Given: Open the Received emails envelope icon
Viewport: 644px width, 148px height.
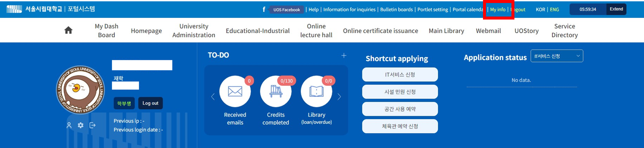Looking at the screenshot, I should point(235,91).
